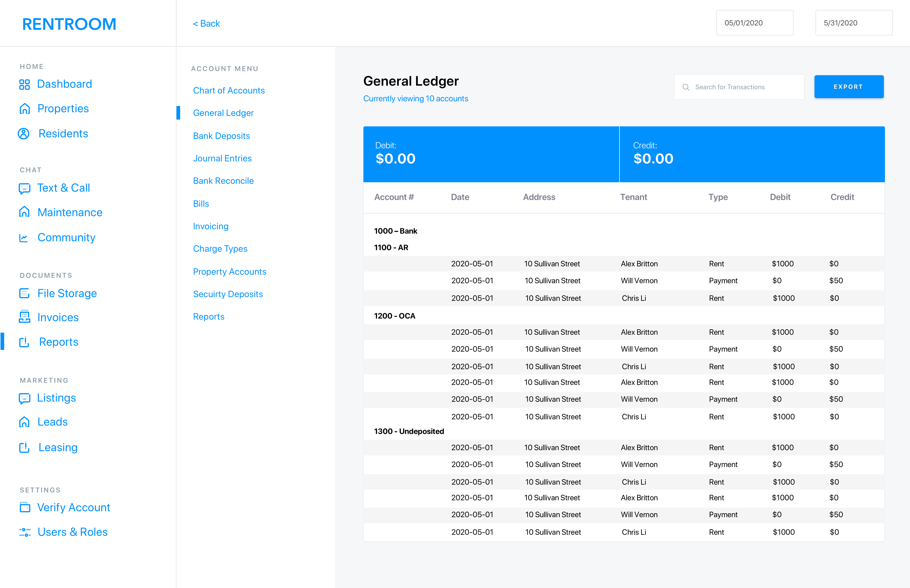Click the Leasing icon in sidebar
The width and height of the screenshot is (910, 588).
[24, 447]
